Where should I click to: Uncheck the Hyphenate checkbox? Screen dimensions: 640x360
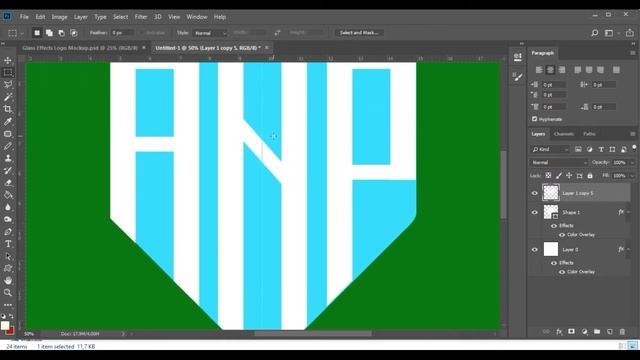[534, 119]
